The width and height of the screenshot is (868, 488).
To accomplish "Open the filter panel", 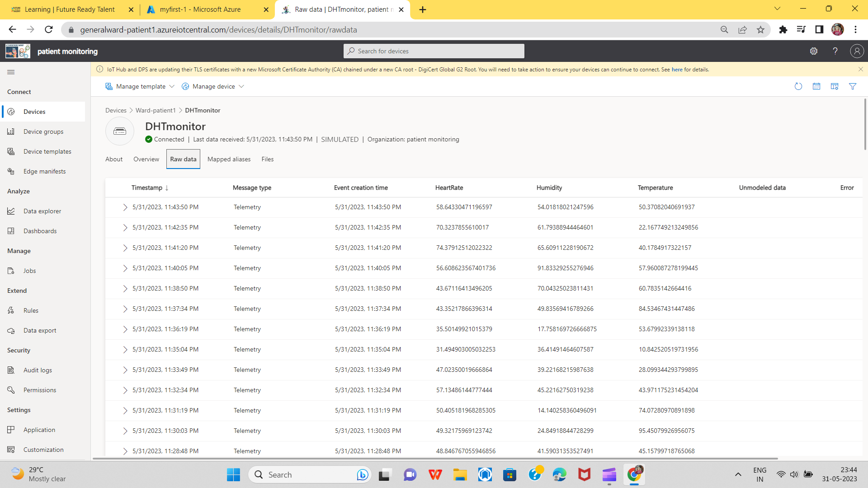I will coord(853,86).
